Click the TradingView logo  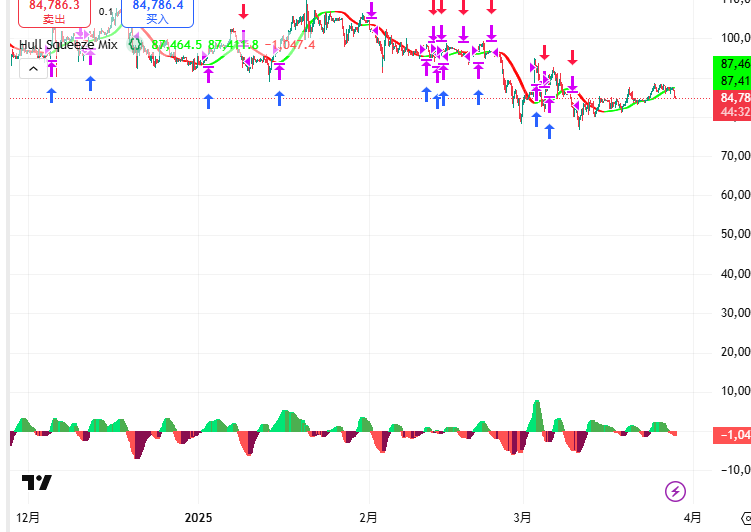coord(37,482)
